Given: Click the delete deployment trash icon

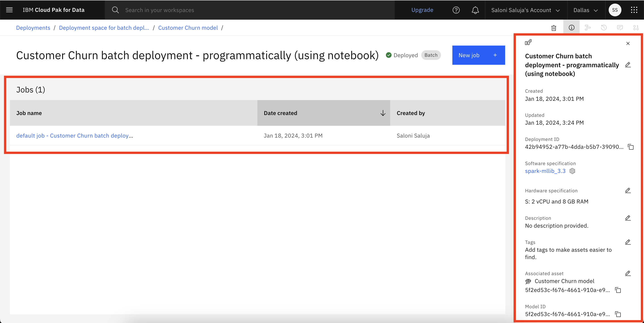Looking at the screenshot, I should click(554, 28).
